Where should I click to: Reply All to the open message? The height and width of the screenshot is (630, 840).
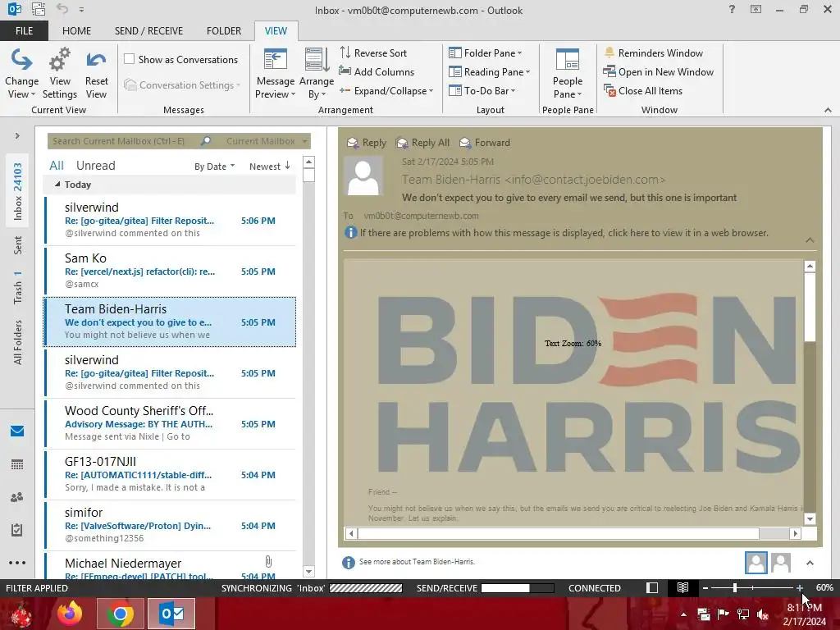422,143
